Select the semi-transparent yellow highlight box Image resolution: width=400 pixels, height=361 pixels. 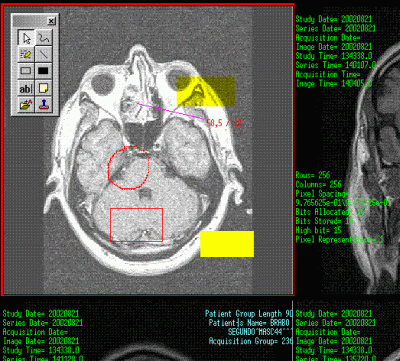[x=206, y=92]
